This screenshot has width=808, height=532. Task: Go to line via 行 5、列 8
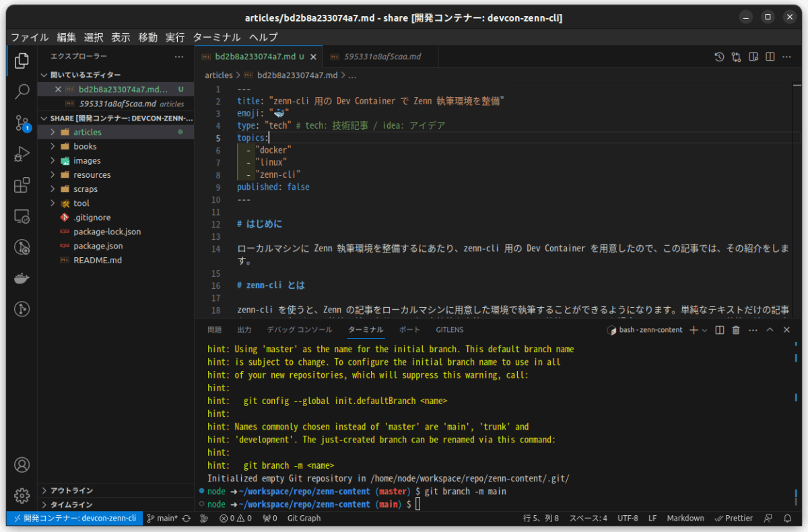pyautogui.click(x=541, y=519)
